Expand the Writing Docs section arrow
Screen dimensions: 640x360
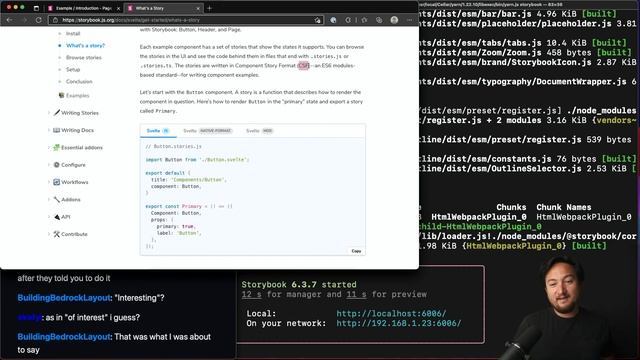coord(49,130)
